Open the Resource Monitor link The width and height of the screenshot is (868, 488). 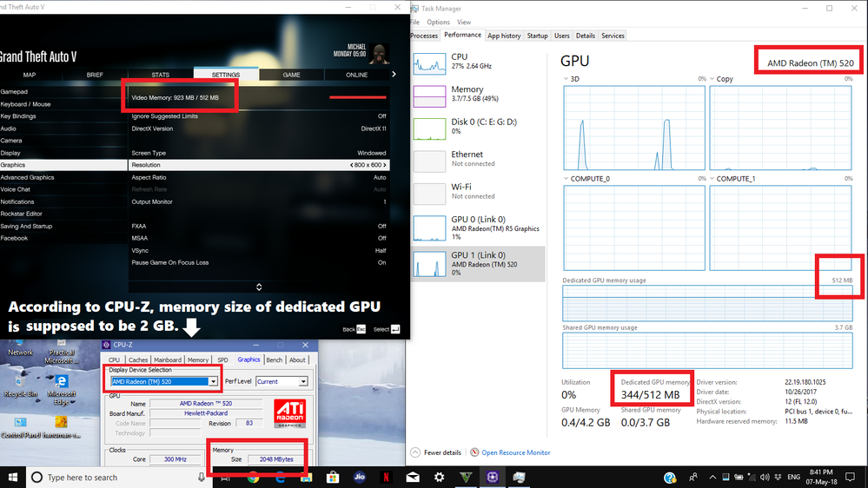tap(515, 452)
